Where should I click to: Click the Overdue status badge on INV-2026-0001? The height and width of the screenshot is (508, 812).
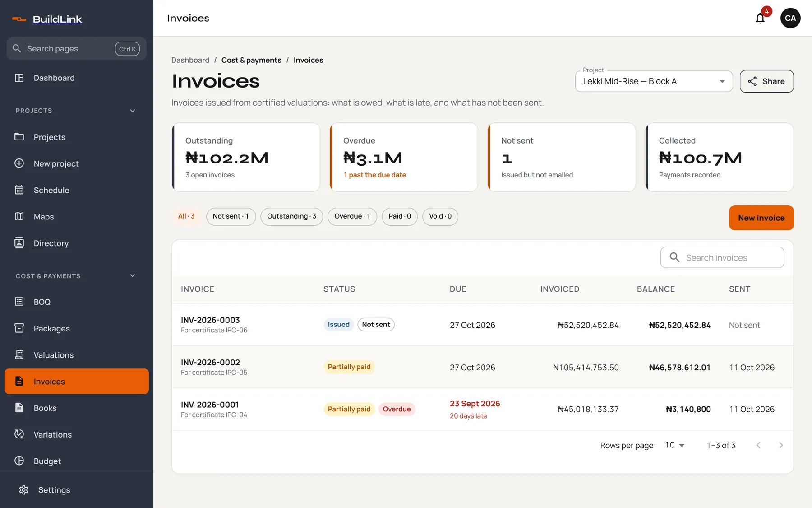coord(397,409)
